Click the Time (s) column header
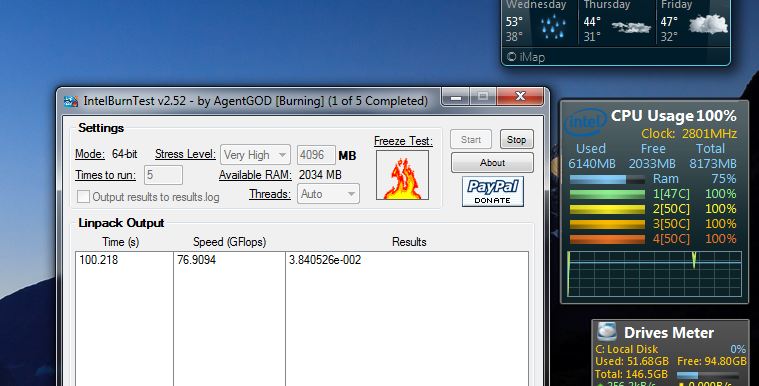Viewport: 759px width, 386px height. coord(121,242)
